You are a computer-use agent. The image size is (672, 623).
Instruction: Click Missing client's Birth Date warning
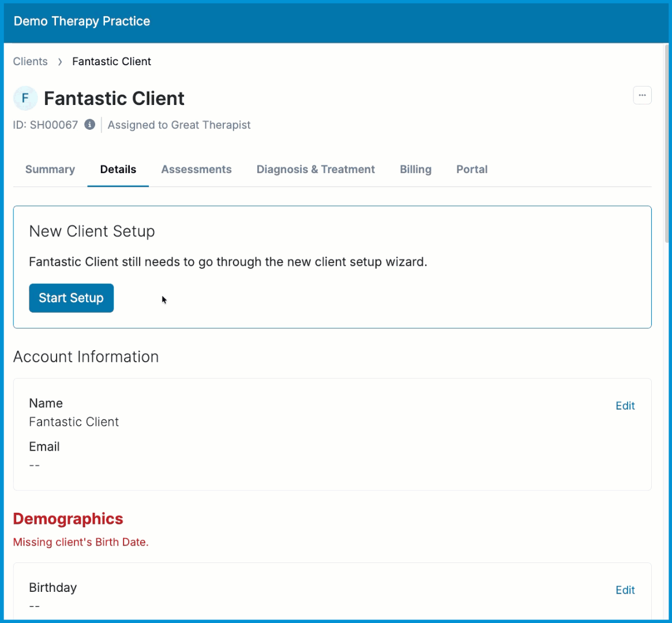click(81, 542)
